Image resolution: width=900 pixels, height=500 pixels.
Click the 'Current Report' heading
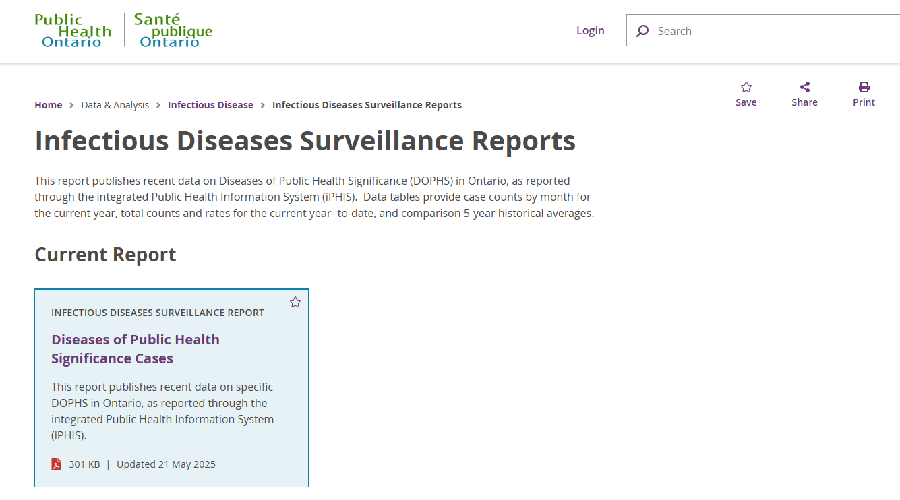[105, 254]
